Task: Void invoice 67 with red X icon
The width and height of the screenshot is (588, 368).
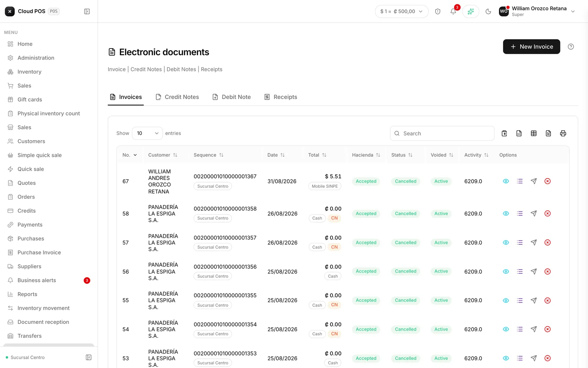Action: [x=548, y=181]
